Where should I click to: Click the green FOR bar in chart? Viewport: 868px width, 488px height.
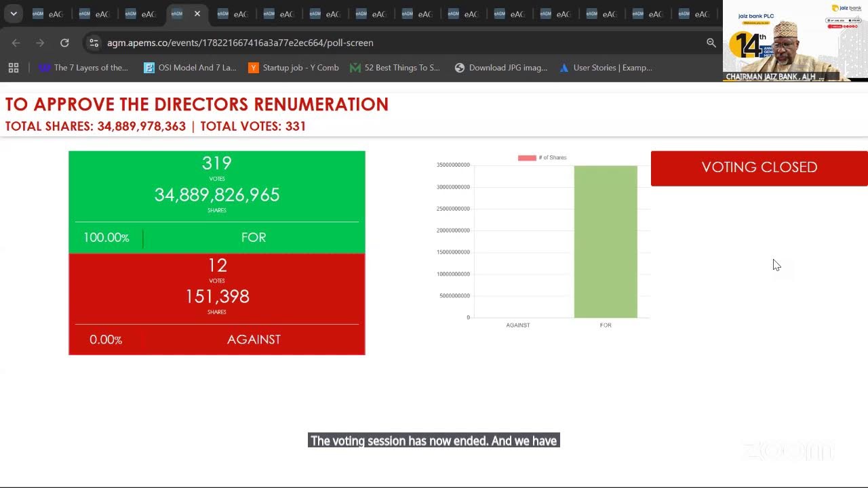(606, 241)
